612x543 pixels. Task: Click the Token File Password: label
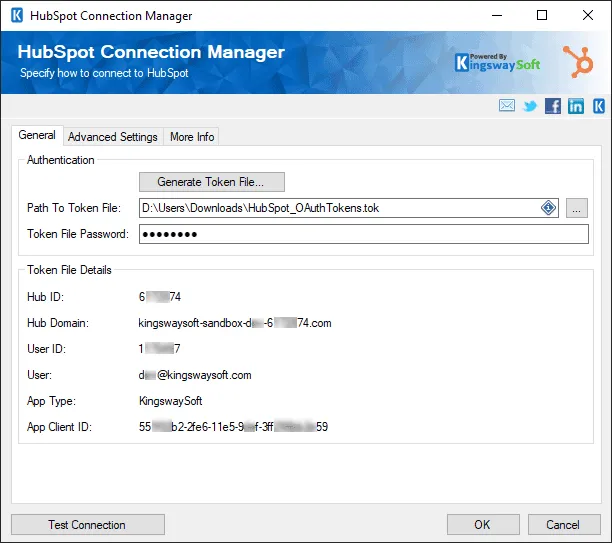click(x=78, y=234)
